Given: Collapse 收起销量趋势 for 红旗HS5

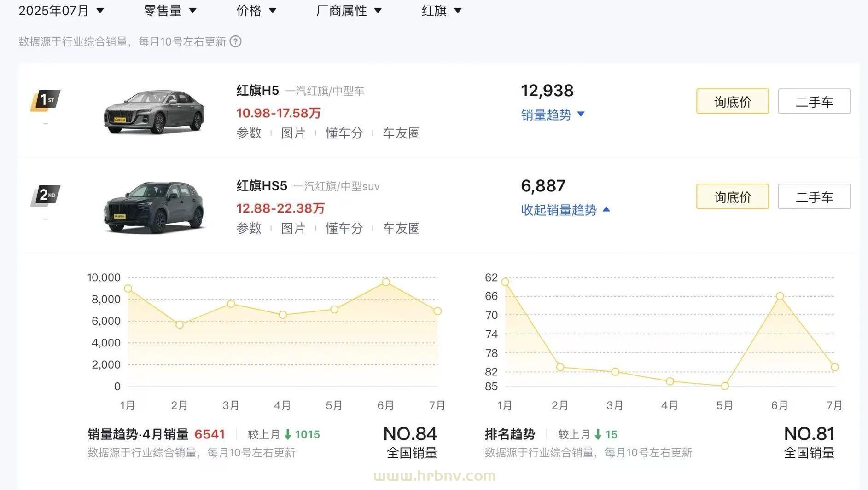Looking at the screenshot, I should click(565, 210).
